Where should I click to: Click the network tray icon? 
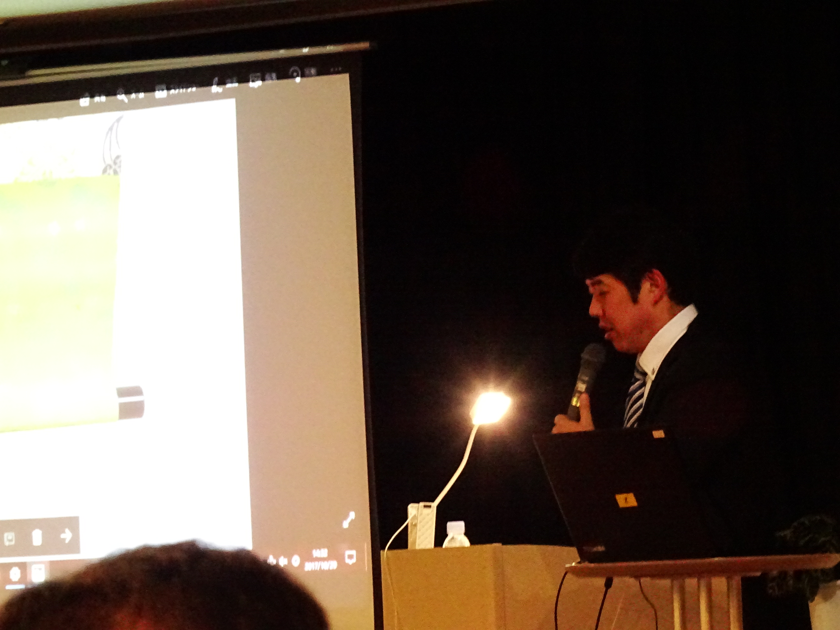[x=272, y=560]
